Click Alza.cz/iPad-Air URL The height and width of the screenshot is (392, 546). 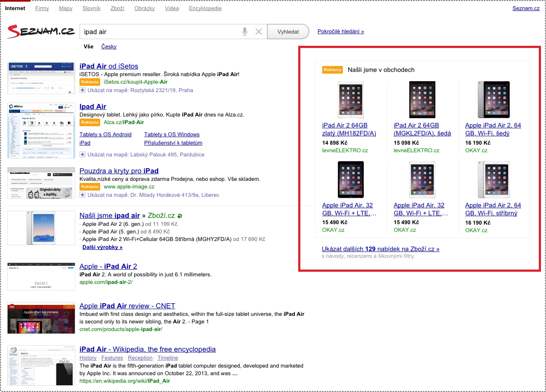coord(124,122)
